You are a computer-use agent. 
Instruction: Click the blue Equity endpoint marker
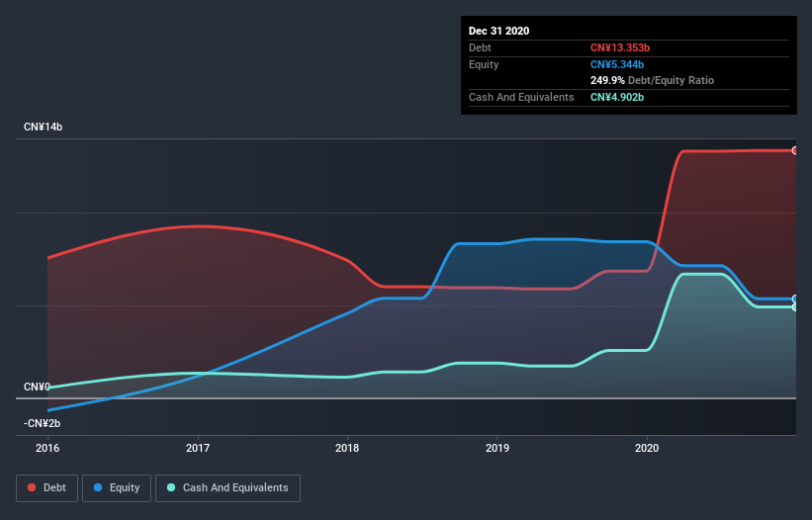[795, 299]
